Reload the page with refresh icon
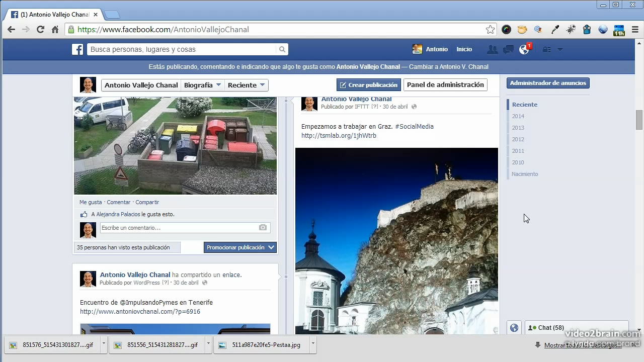The width and height of the screenshot is (644, 362). tap(41, 30)
